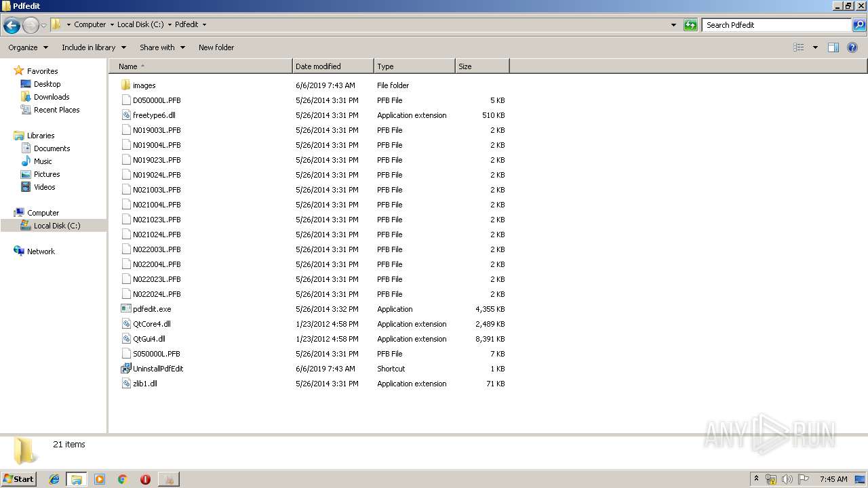Open Google Chrome from the taskbar
The width and height of the screenshot is (868, 488).
pos(123,479)
